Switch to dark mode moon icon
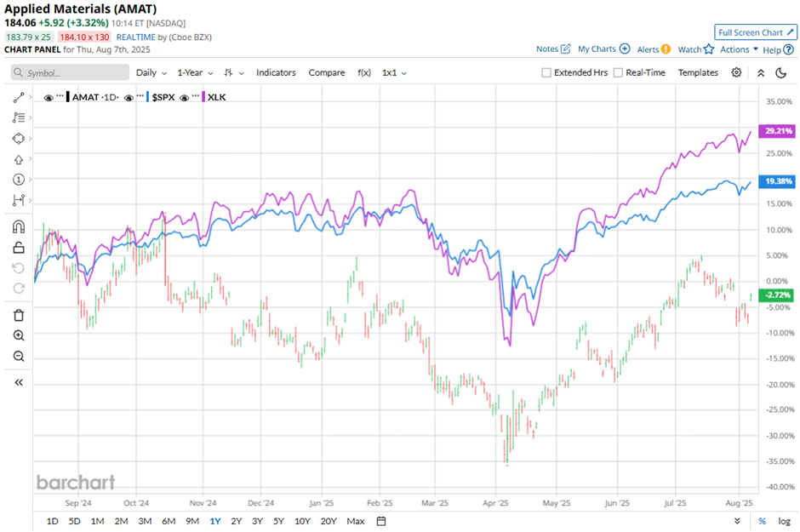This screenshot has height=532, width=800. coord(780,73)
